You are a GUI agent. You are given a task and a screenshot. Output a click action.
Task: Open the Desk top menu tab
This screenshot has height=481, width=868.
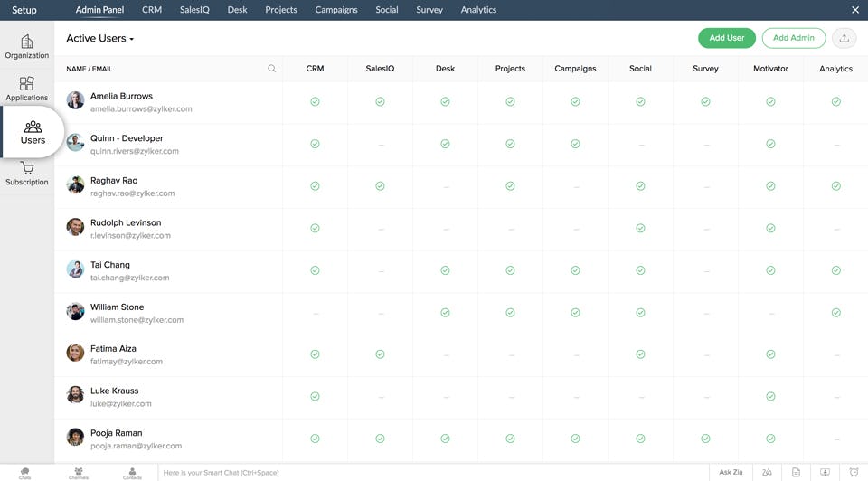(237, 10)
